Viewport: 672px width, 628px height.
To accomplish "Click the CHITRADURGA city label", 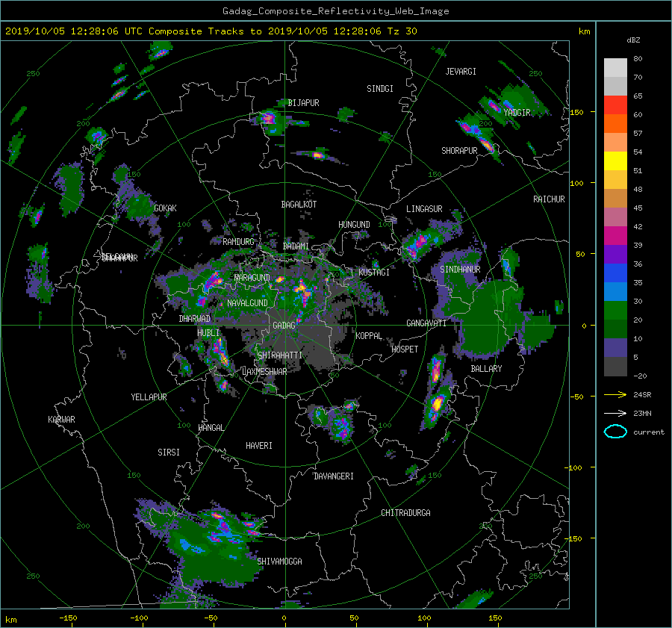I will point(405,513).
